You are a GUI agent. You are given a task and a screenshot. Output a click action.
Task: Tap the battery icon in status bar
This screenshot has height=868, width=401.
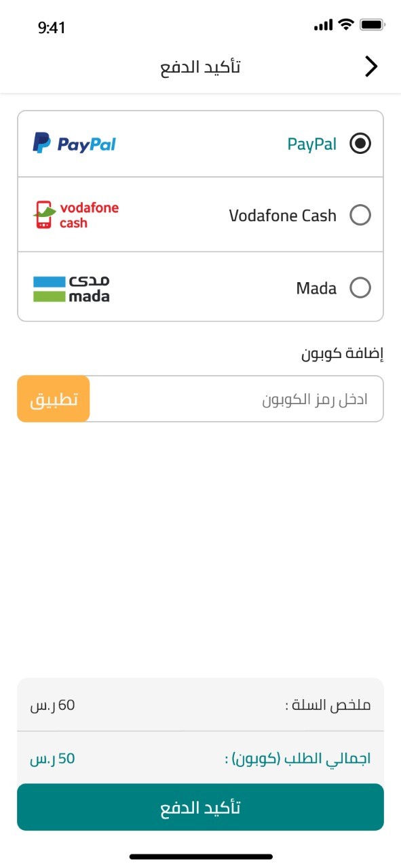(x=373, y=25)
